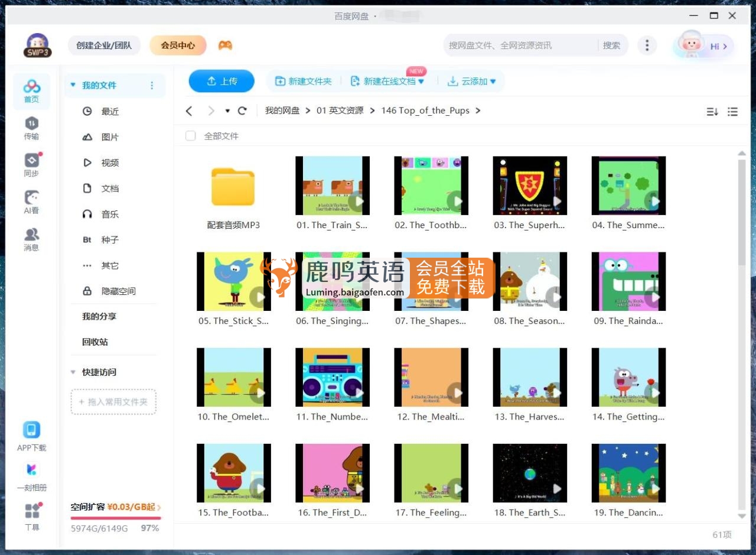Open the 首页 (Home) sidebar icon
This screenshot has height=555, width=756.
tap(31, 90)
